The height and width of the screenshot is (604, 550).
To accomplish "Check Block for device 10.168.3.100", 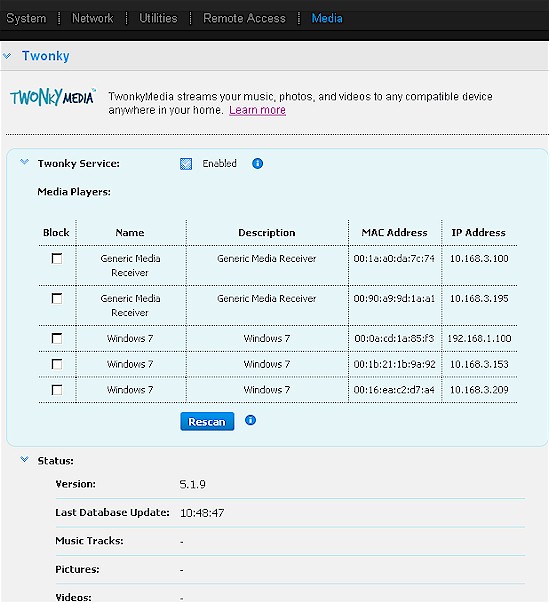I will (x=57, y=258).
